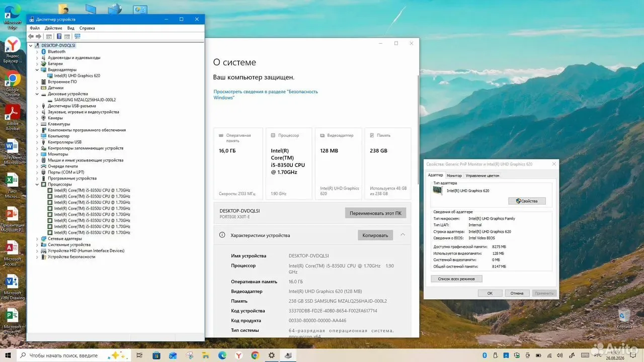Select the Microsoft Project desktop icon
644x362 pixels.
pyautogui.click(x=13, y=321)
